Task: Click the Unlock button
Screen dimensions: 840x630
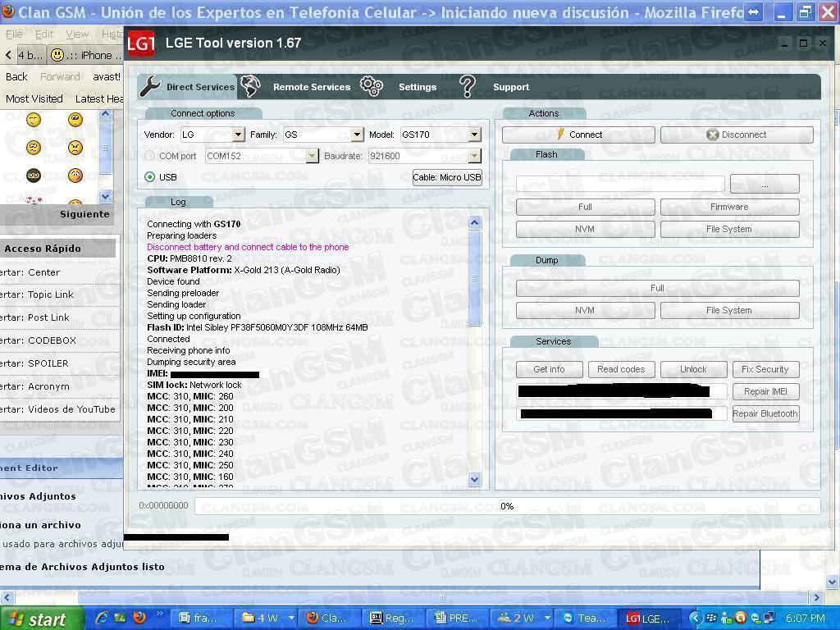Action: pos(693,370)
